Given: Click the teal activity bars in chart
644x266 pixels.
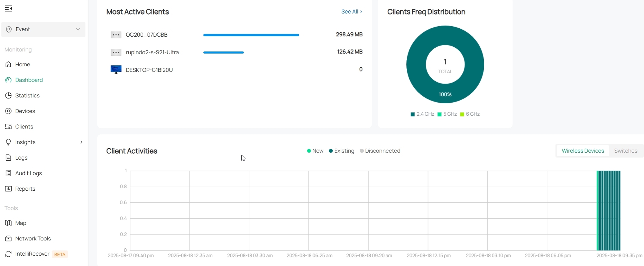Looking at the screenshot, I should pos(609,210).
